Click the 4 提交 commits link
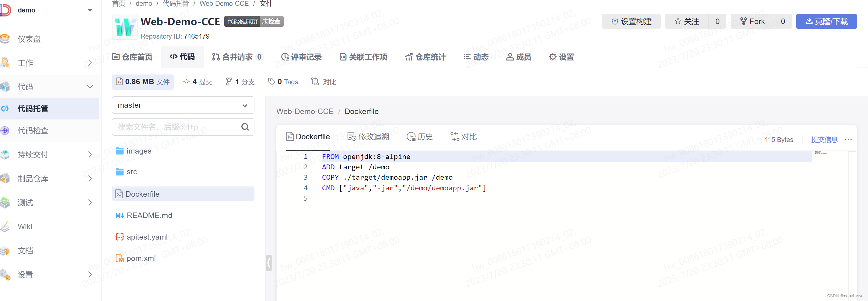 (198, 82)
